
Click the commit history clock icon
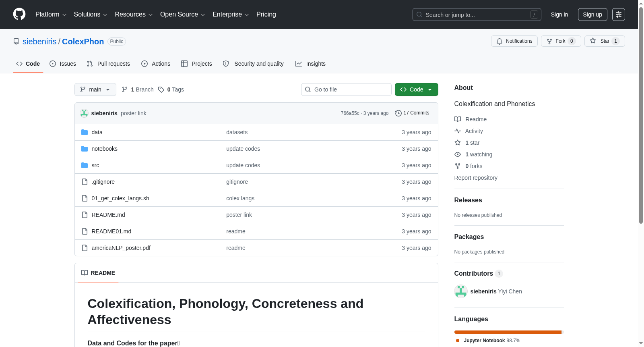pyautogui.click(x=398, y=113)
